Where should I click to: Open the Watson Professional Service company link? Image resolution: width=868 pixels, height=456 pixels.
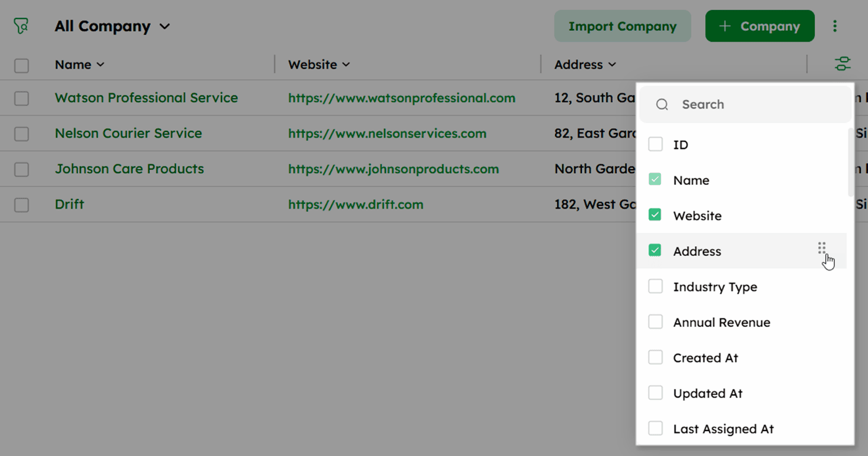tap(146, 97)
